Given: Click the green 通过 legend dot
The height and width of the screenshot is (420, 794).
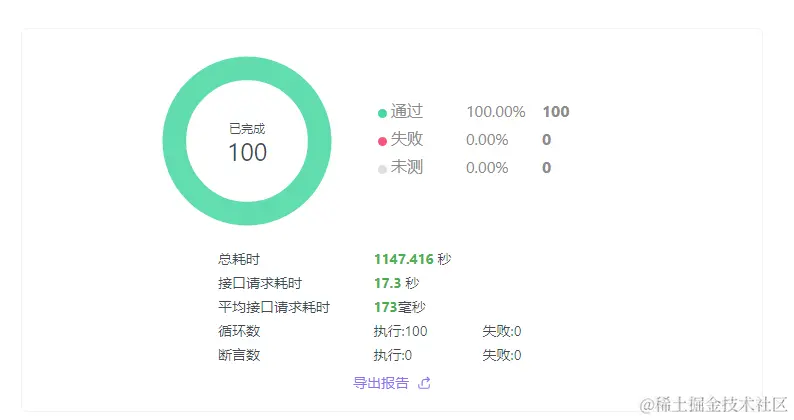Looking at the screenshot, I should (x=382, y=113).
